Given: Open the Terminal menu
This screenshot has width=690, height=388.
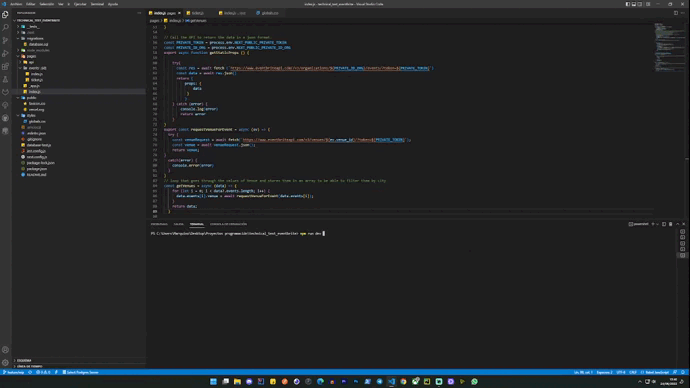Looking at the screenshot, I should tap(97, 4).
